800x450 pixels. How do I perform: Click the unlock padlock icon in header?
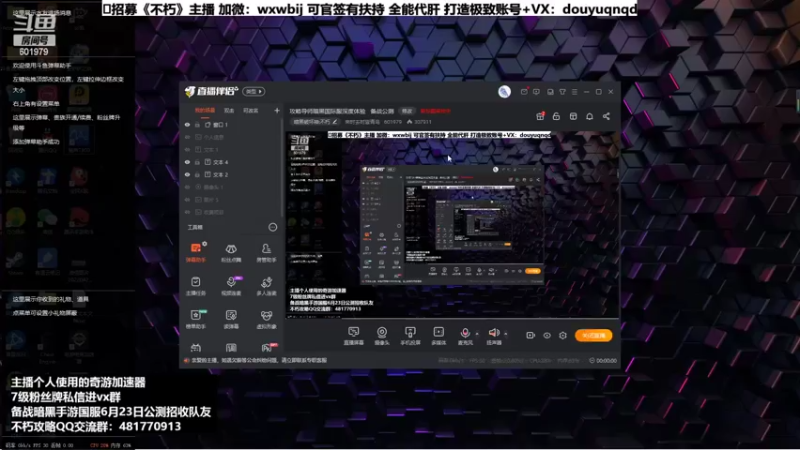point(556,116)
